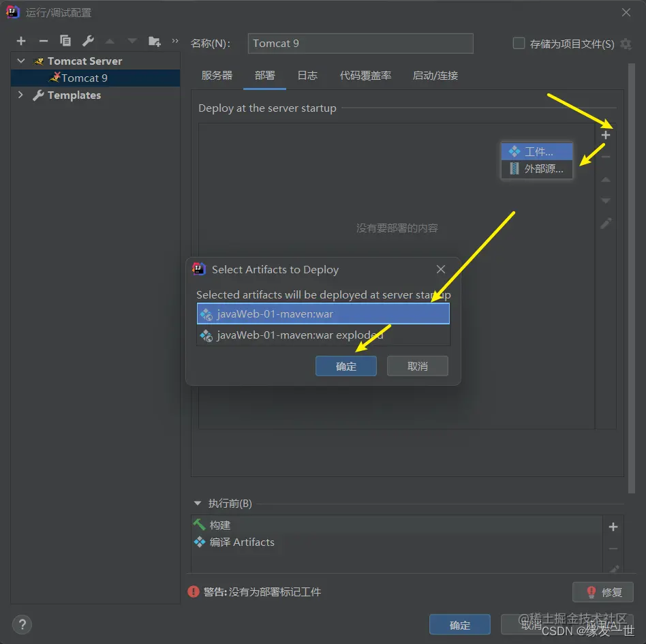Viewport: 646px width, 644px height.
Task: Switch to the 代码覆盖率 tab
Action: (365, 76)
